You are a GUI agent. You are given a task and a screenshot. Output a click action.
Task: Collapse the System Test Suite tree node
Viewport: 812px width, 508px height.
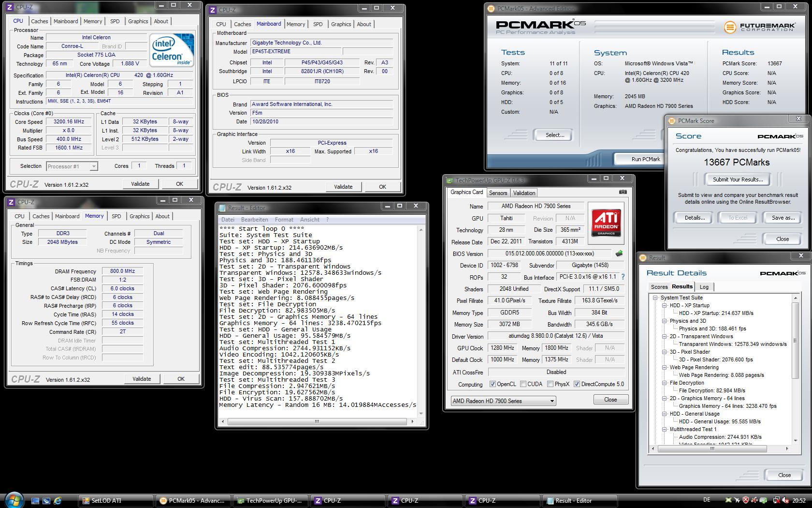pyautogui.click(x=655, y=298)
